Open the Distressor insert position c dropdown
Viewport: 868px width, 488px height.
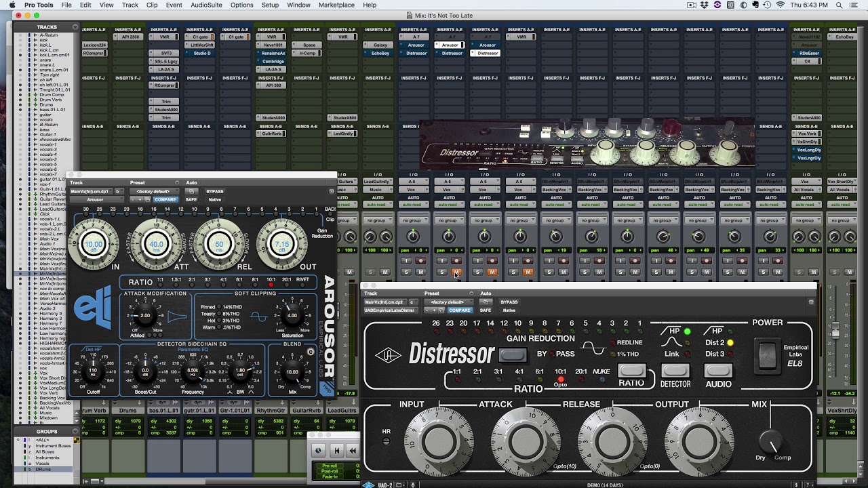412,302
